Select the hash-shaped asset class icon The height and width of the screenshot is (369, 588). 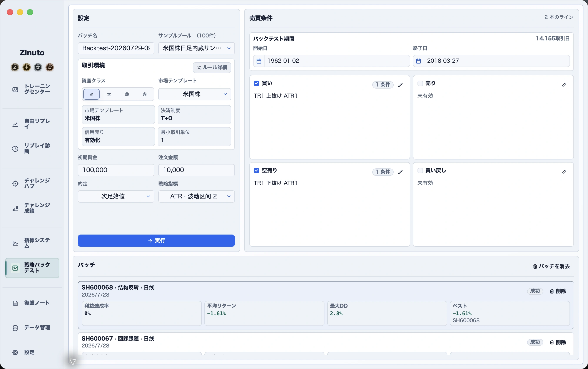pos(109,94)
